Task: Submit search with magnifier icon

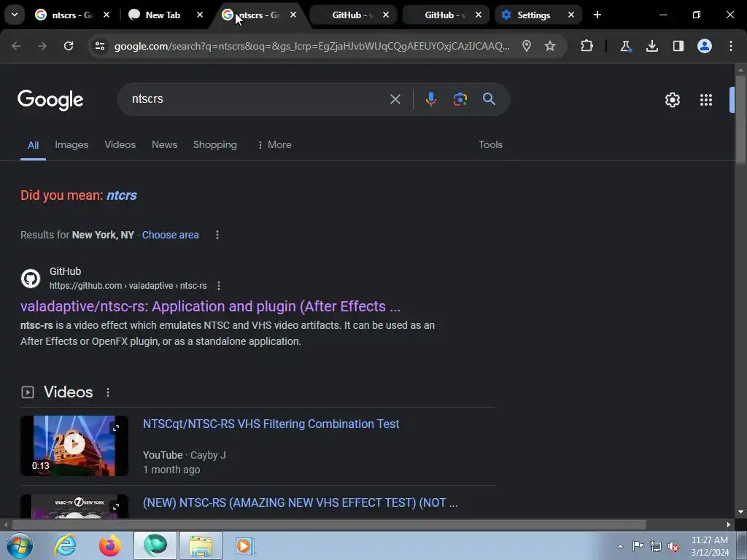Action: [489, 99]
